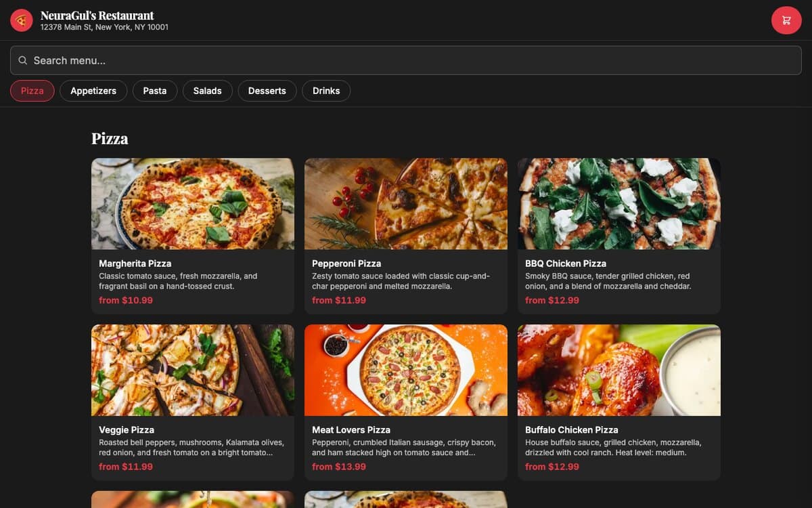Open the Buffalo Chicken Pizza photo
The height and width of the screenshot is (508, 812).
[x=619, y=371]
